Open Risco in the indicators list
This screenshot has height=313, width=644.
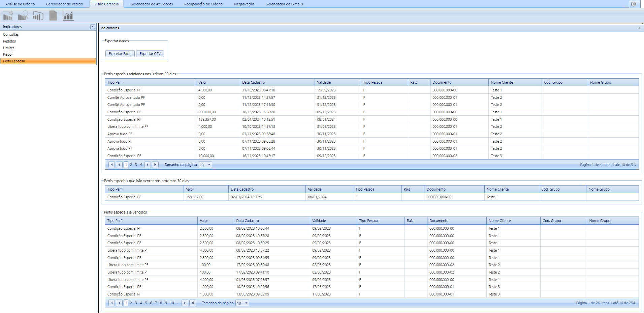pos(7,54)
